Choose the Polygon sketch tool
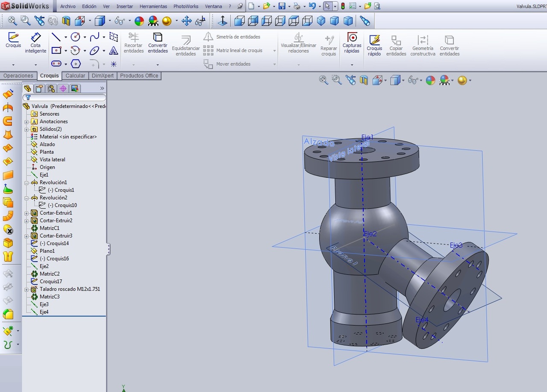 click(x=76, y=64)
